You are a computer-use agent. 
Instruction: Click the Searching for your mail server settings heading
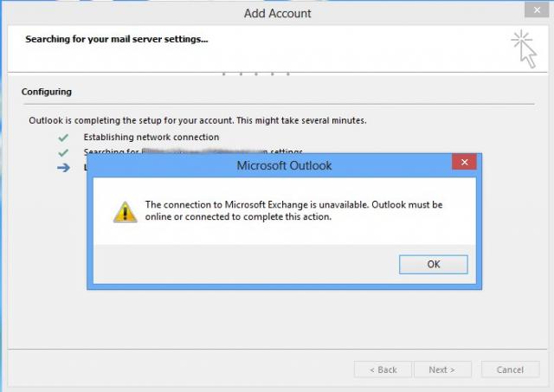click(x=117, y=39)
